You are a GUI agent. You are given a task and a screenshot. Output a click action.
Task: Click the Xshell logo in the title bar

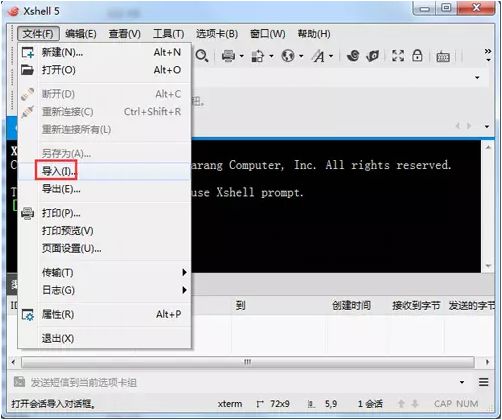(x=14, y=11)
